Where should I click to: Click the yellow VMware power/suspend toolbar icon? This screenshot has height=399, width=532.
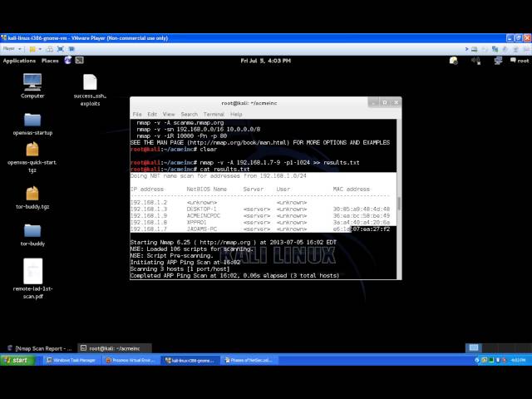coord(32,49)
